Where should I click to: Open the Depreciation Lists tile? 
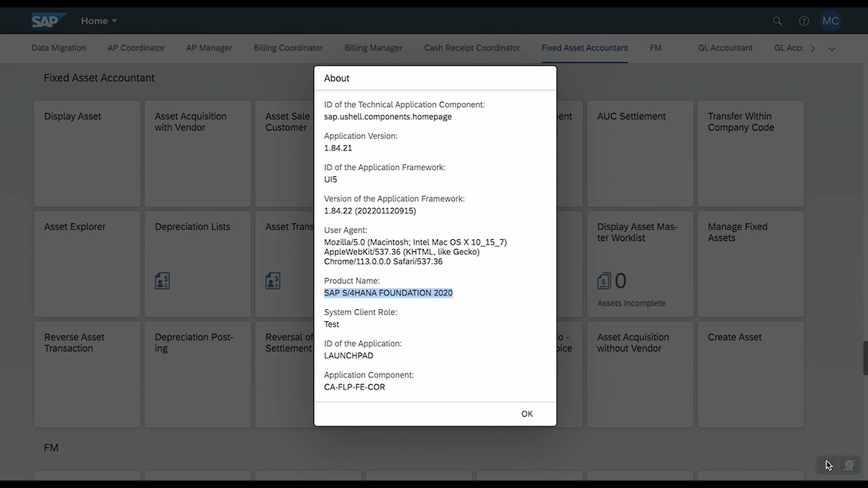point(197,264)
